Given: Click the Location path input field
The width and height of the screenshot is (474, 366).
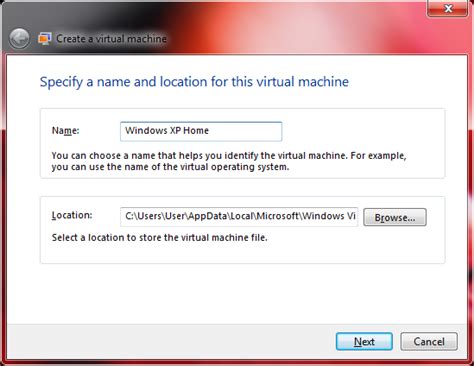Looking at the screenshot, I should click(x=239, y=217).
